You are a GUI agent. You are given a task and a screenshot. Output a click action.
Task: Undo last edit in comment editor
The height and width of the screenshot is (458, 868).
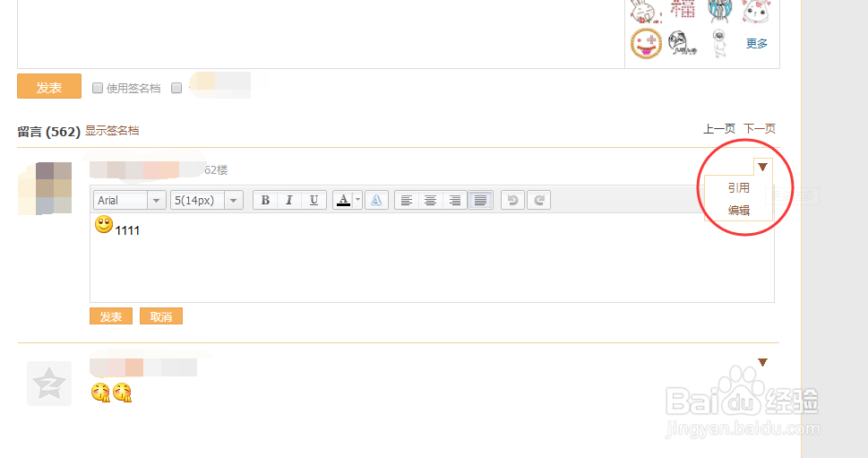(512, 200)
